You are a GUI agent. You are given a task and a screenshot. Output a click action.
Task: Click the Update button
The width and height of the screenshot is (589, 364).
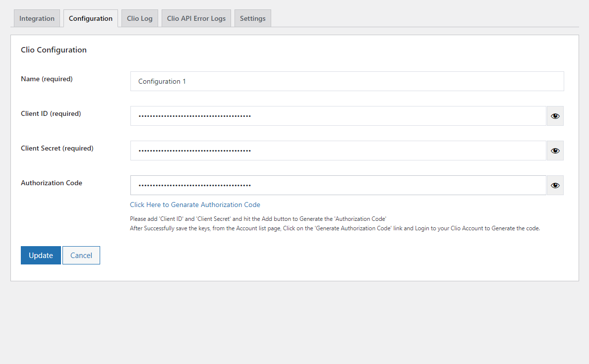pyautogui.click(x=41, y=255)
